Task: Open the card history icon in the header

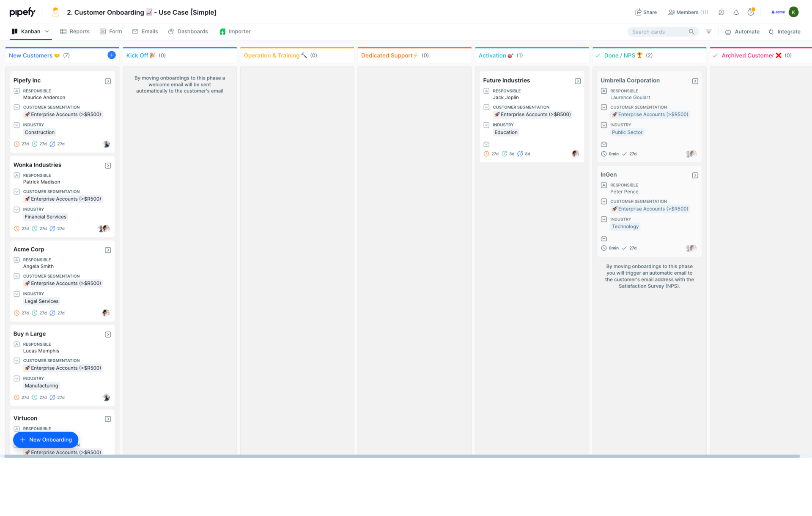Action: point(721,13)
